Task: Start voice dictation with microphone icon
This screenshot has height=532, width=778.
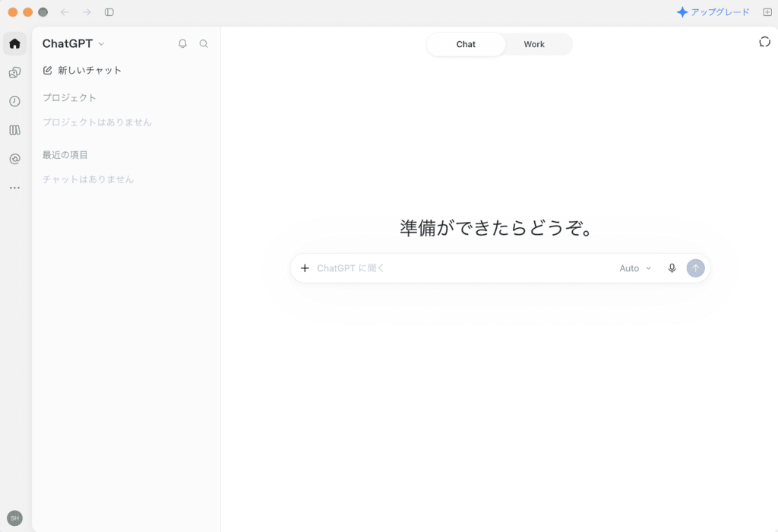Action: point(672,268)
